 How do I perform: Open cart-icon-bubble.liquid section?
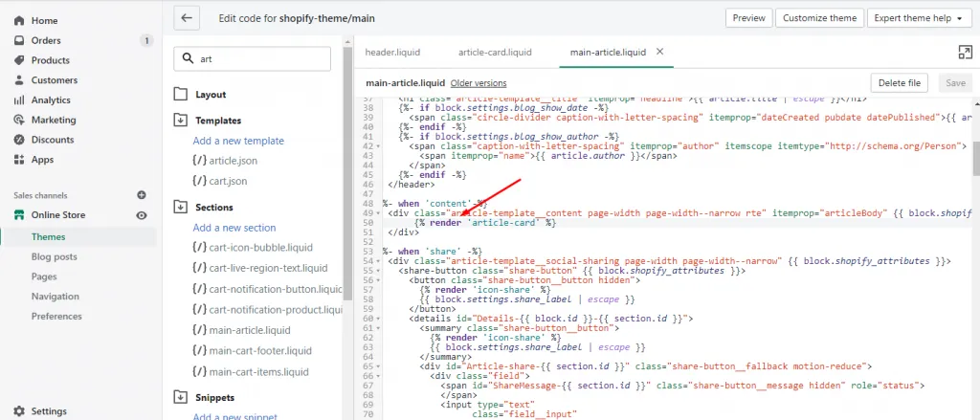(253, 248)
